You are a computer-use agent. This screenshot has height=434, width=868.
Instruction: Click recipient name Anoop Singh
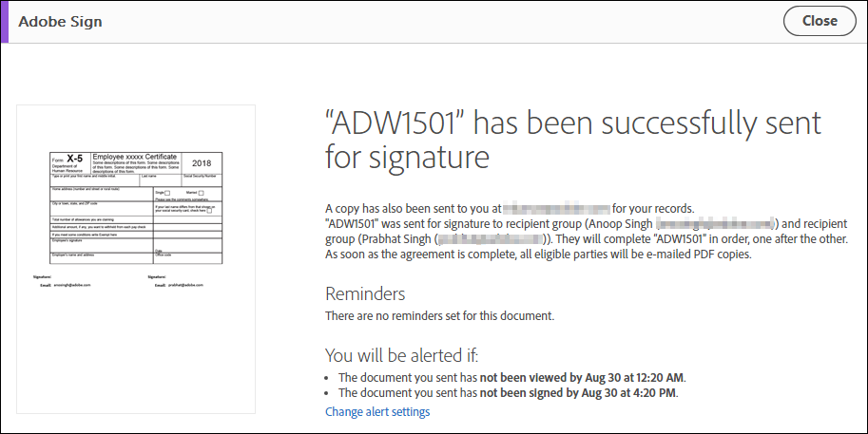click(621, 224)
